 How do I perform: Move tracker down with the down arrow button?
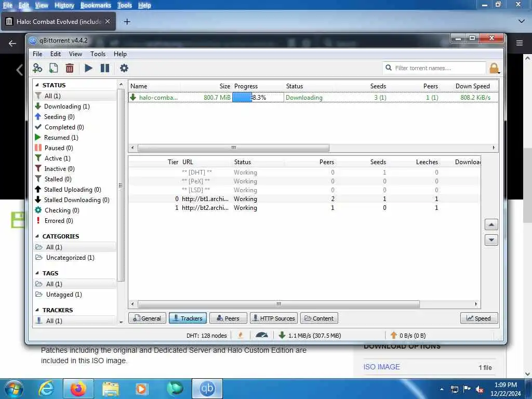click(491, 240)
